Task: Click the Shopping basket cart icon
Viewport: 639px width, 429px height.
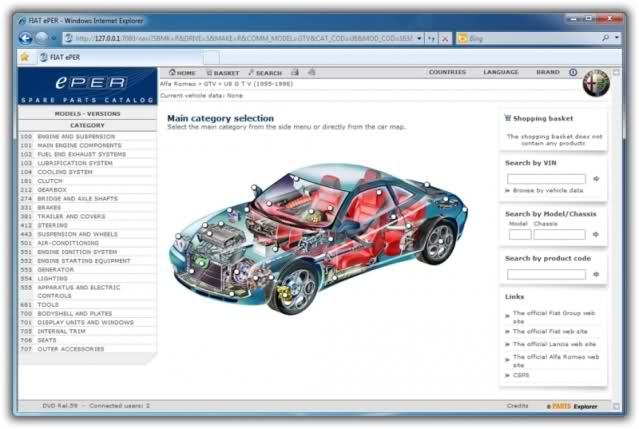Action: [507, 118]
